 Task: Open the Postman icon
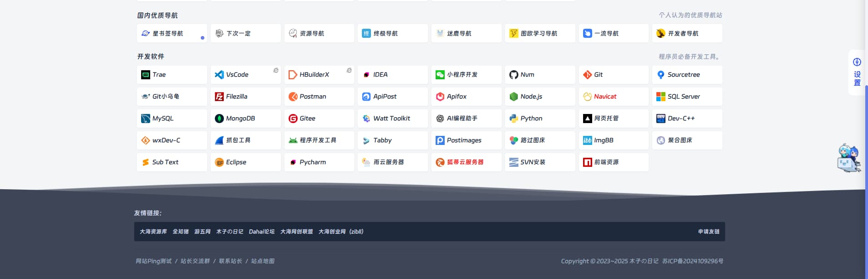(x=293, y=97)
